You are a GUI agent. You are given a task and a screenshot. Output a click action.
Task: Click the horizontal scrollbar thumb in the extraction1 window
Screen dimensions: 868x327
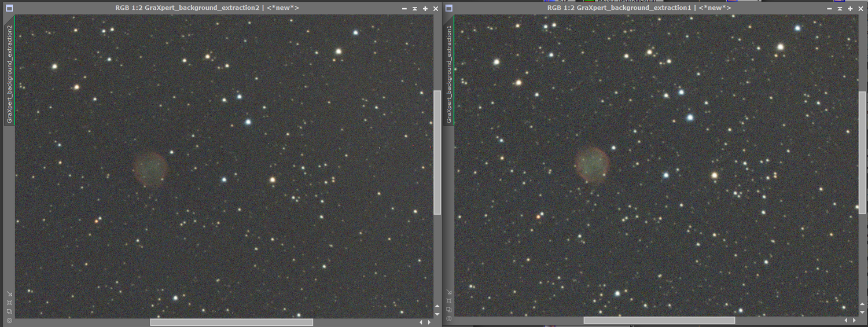pyautogui.click(x=659, y=320)
